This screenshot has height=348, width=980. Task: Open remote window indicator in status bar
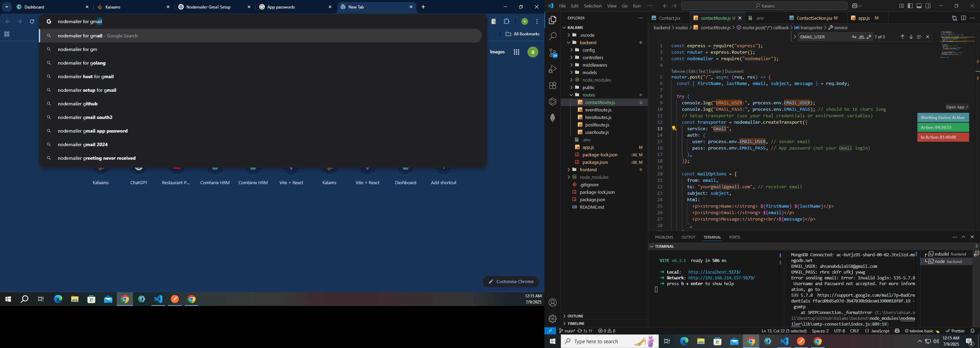coord(550,331)
